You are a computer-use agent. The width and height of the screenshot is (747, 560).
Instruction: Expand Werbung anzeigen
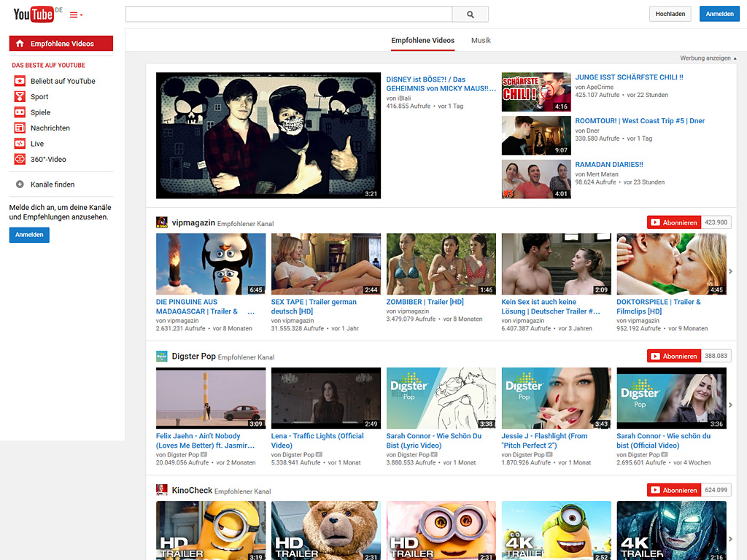(x=708, y=58)
